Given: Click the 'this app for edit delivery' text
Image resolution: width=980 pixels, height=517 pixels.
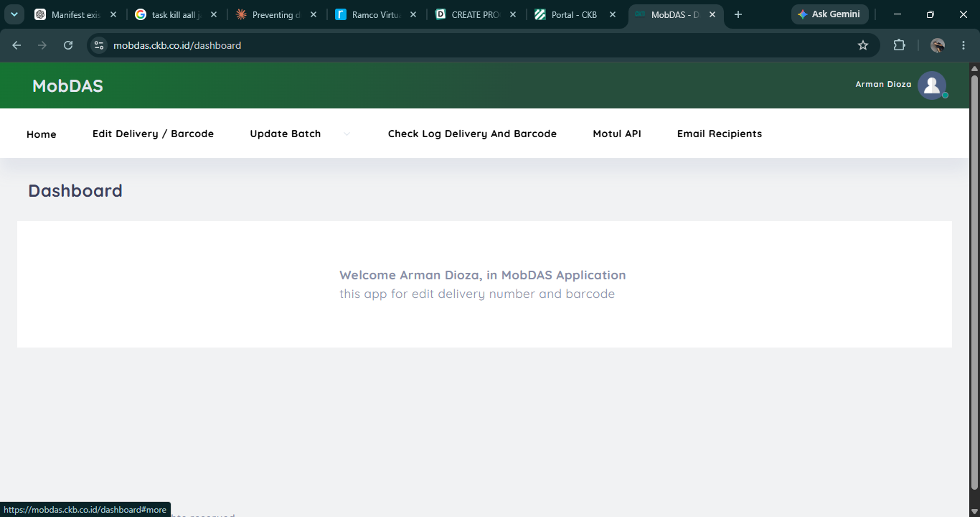Looking at the screenshot, I should pos(477,294).
